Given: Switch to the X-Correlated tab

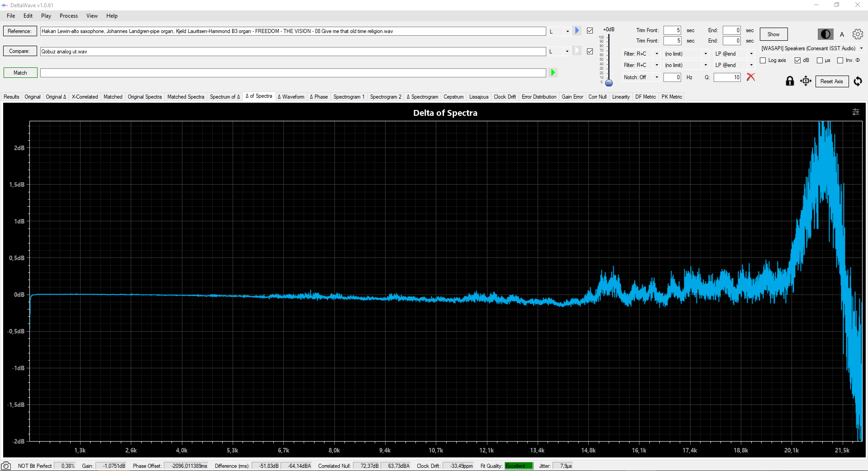Looking at the screenshot, I should [85, 96].
